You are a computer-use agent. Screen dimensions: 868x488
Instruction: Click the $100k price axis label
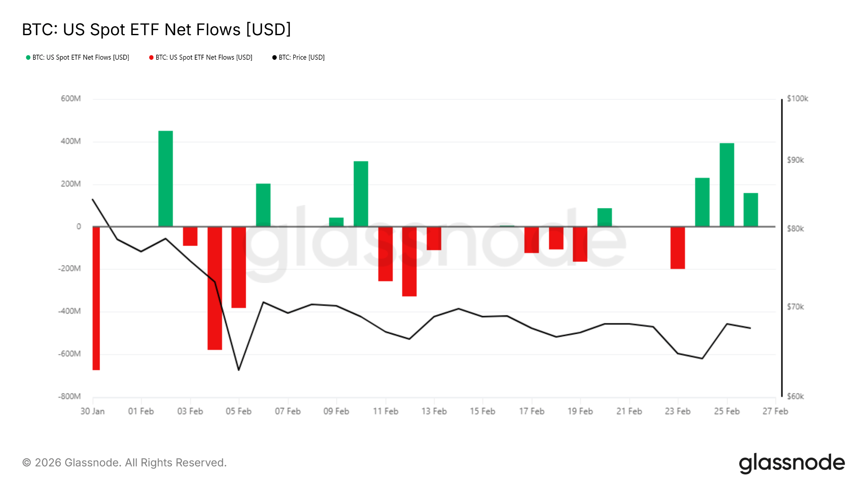797,99
